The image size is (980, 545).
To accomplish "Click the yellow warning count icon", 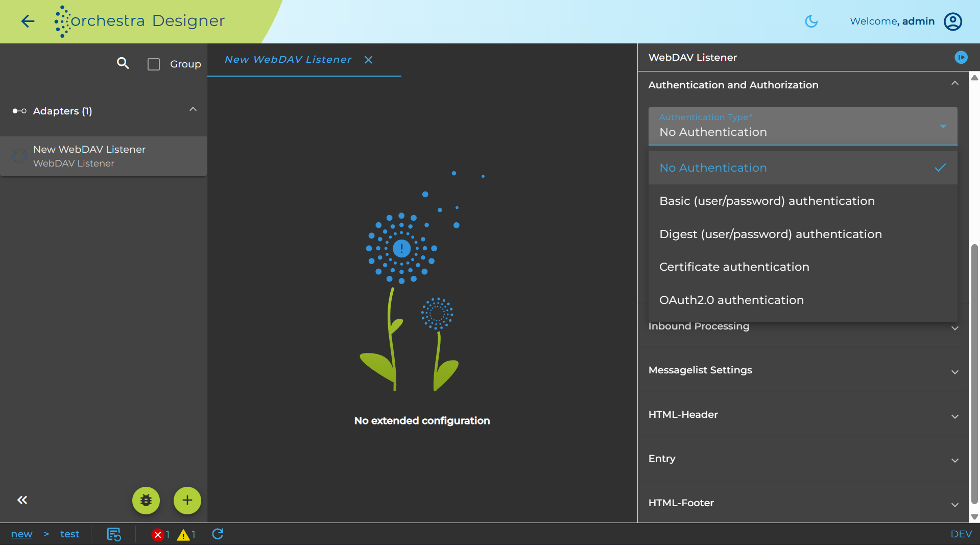I will pos(183,535).
